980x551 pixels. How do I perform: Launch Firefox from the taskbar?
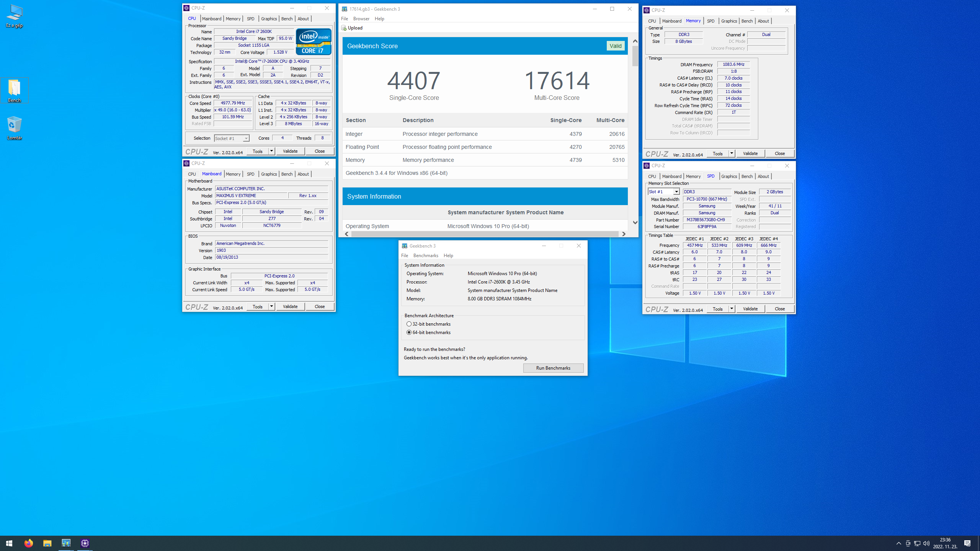click(x=28, y=543)
